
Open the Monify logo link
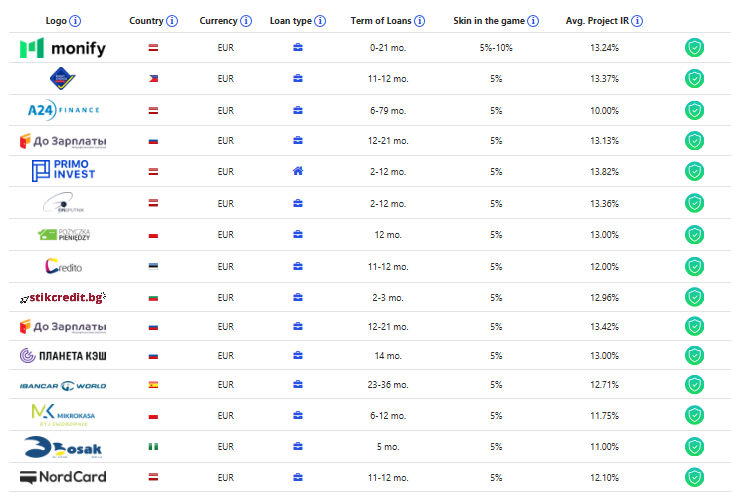(62, 48)
